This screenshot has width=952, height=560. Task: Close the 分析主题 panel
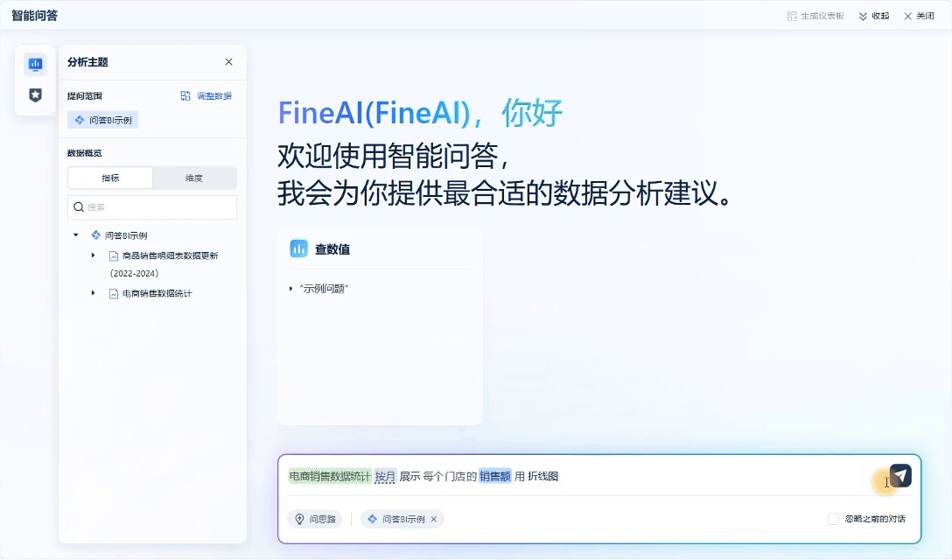[x=229, y=62]
